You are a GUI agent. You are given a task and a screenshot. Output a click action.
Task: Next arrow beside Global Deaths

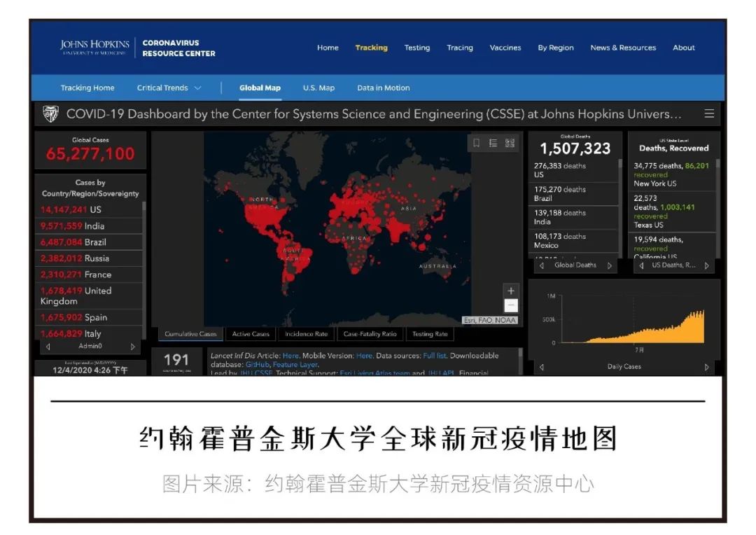tap(610, 265)
